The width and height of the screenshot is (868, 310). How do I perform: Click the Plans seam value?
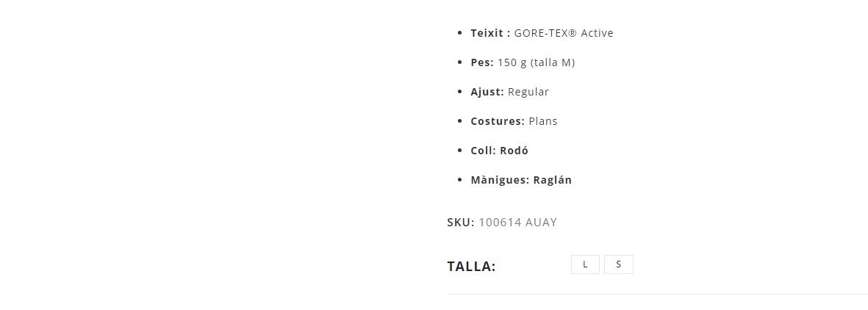[x=542, y=121]
